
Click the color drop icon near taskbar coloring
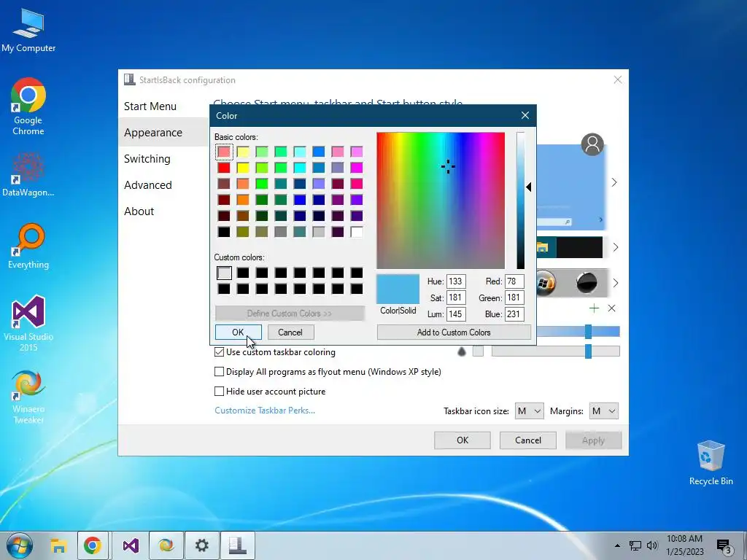[x=461, y=352]
